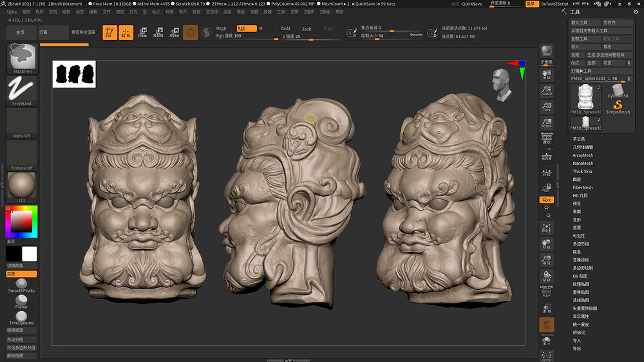
Task: Open the Z插件 menu
Action: [x=309, y=12]
